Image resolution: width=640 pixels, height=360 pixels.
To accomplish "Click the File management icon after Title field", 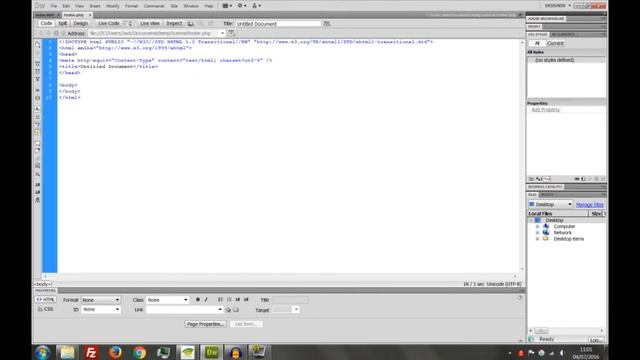I will pyautogui.click(x=327, y=24).
